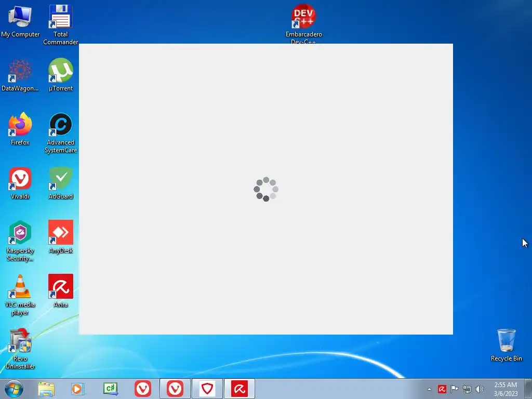Screen dimensions: 532x399
Task: Open Revo Uninstaller desktop shortcut
Action: pyautogui.click(x=20, y=349)
